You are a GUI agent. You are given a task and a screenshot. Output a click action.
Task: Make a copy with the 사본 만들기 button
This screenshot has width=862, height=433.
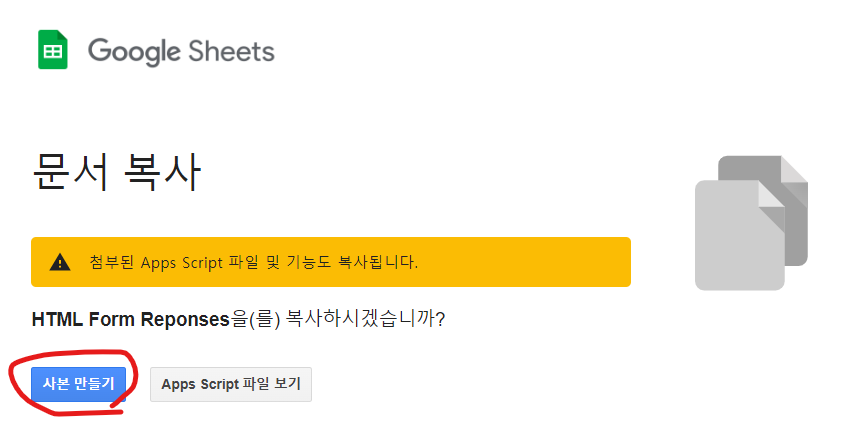pos(79,384)
